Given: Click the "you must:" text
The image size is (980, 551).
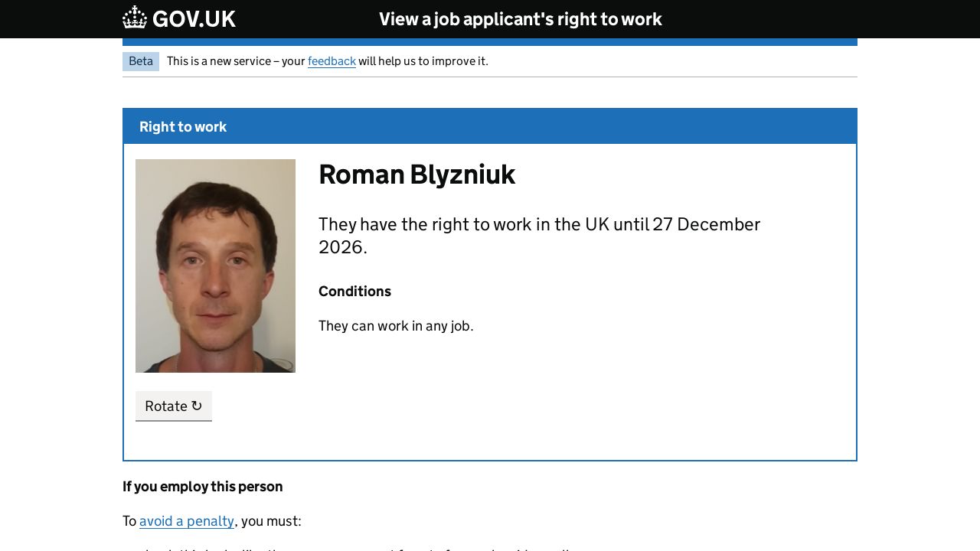Looking at the screenshot, I should [271, 521].
